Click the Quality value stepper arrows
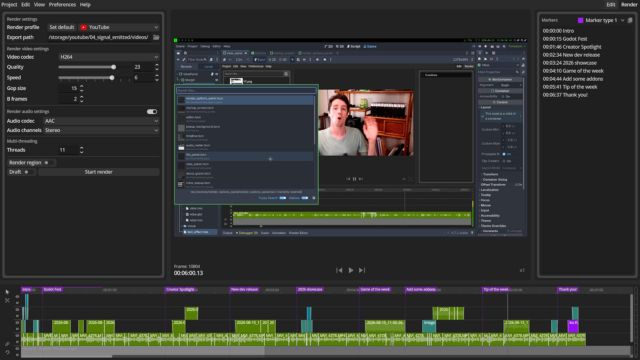The height and width of the screenshot is (360, 640). coord(157,67)
